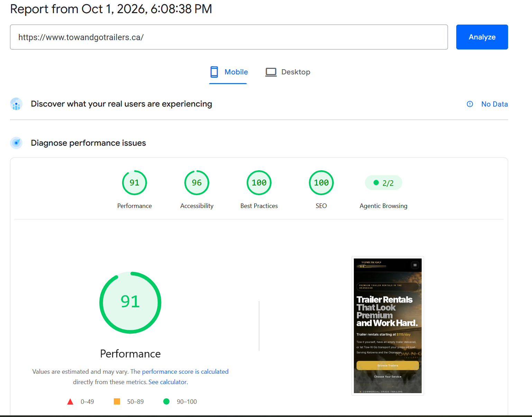Image resolution: width=532 pixels, height=417 pixels.
Task: Select the 91 Performance score gauge
Action: (135, 183)
